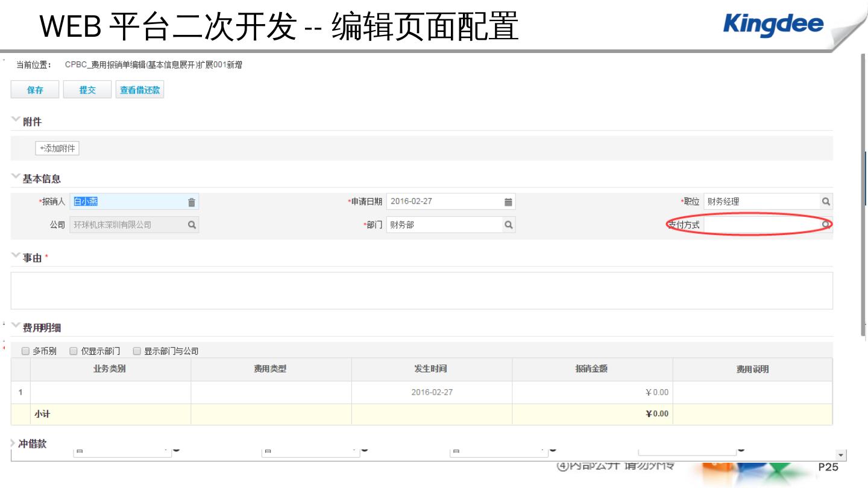Click the +添加附件 button
The width and height of the screenshot is (868, 488).
(57, 148)
